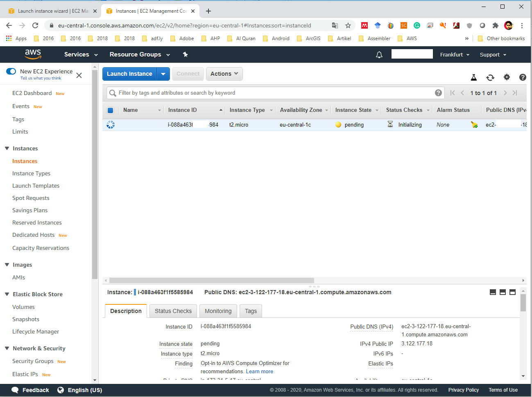Click the pin shortcut icon in AWS header
532x397 pixels.
[x=185, y=54]
